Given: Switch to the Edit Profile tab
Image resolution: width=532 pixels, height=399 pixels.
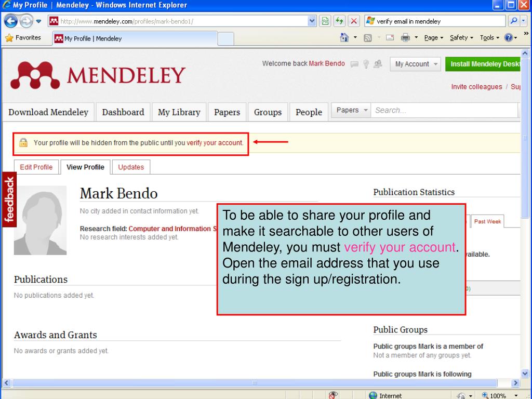Looking at the screenshot, I should click(x=36, y=167).
